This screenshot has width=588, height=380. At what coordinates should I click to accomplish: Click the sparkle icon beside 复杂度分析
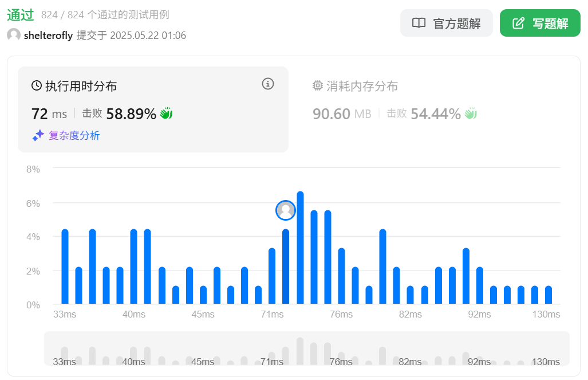click(38, 136)
